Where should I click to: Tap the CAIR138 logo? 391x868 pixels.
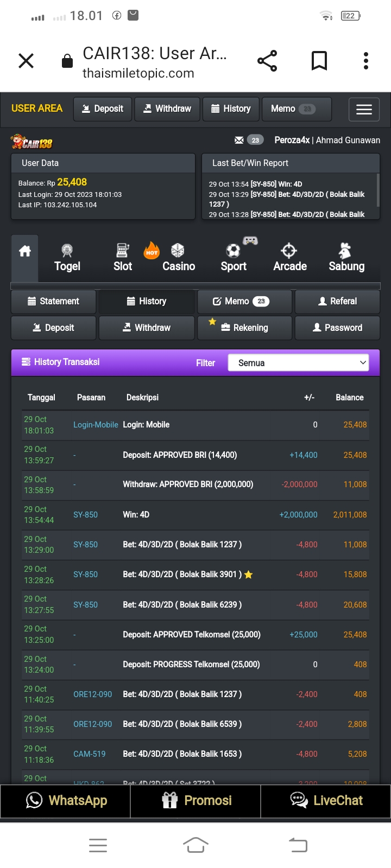coord(31,142)
